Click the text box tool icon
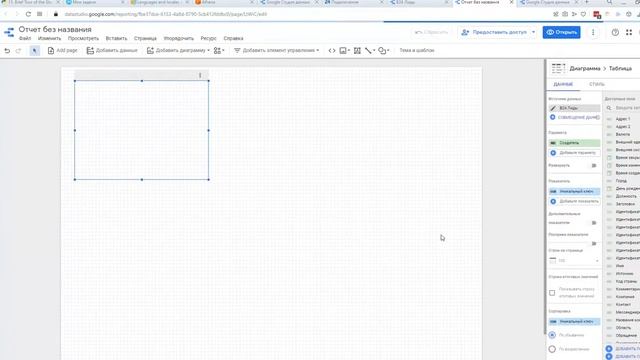Screen dimensions: 640x360 (x=357, y=51)
